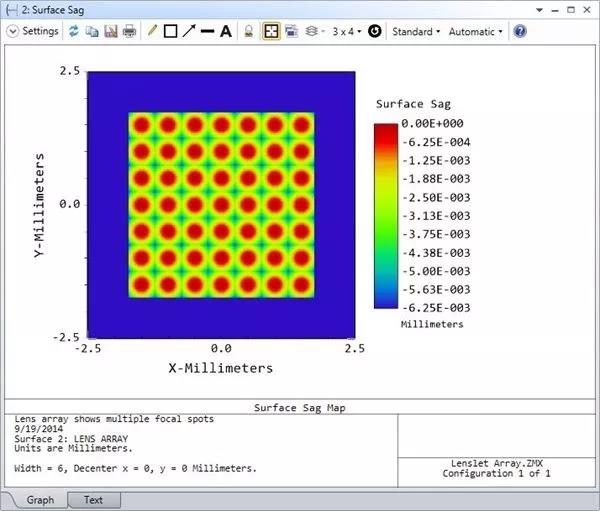Click the save image icon
Screen dimensions: 600x511
pos(110,31)
